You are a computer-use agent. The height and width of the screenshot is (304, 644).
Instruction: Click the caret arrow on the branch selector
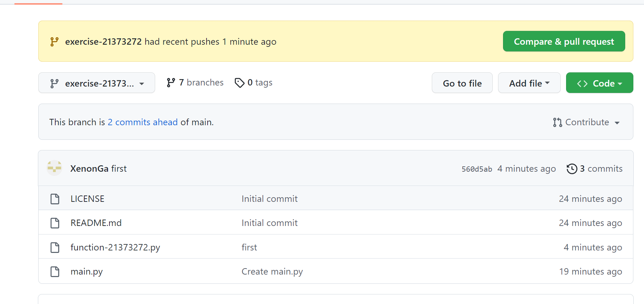[142, 84]
